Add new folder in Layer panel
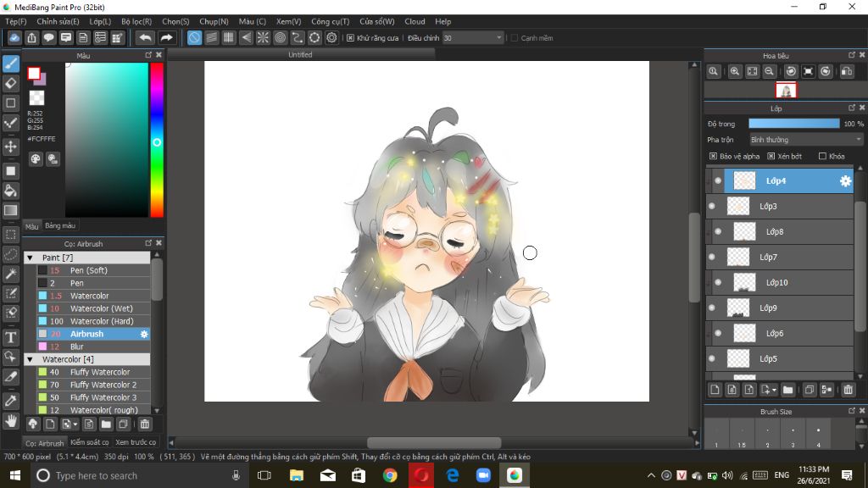 click(787, 390)
